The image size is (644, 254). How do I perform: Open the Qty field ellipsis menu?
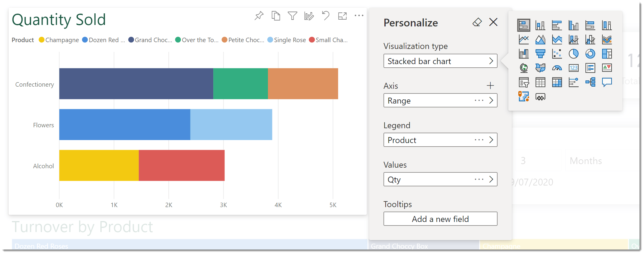[x=479, y=179]
